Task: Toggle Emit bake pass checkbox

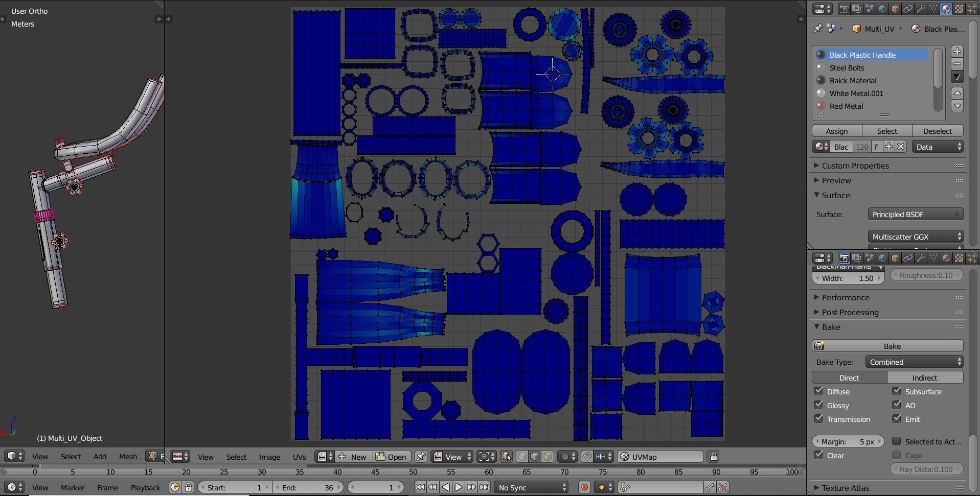Action: (x=896, y=419)
